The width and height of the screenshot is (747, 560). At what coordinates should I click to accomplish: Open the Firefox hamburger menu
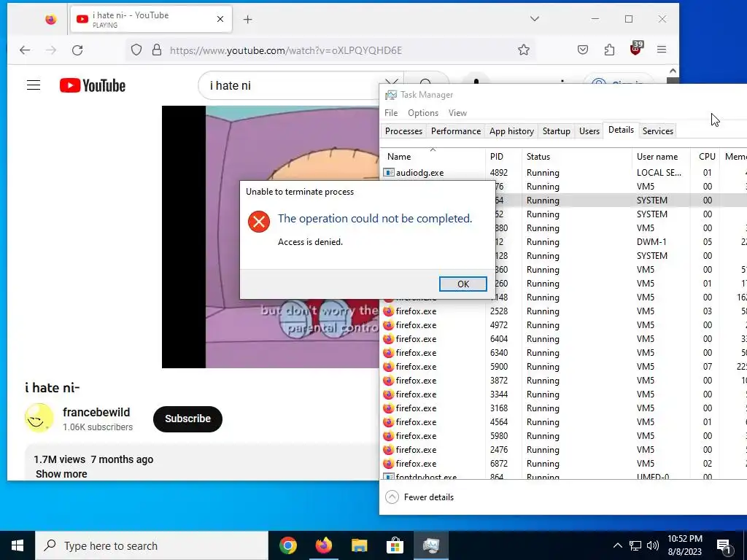662,50
